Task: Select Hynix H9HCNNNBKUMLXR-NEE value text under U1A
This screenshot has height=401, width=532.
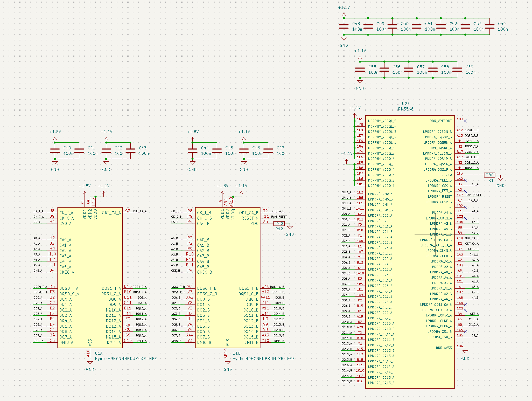Action: tap(126, 359)
